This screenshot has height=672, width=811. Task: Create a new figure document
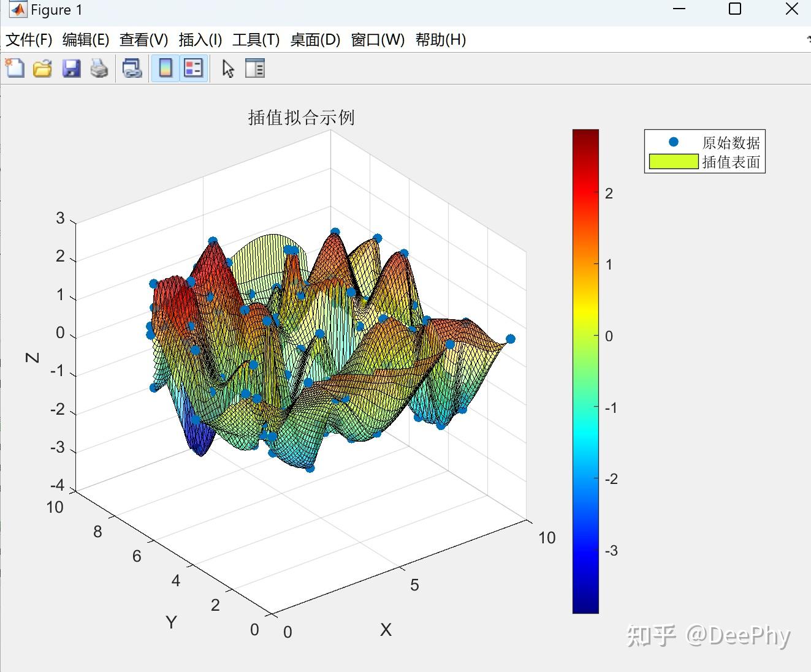(13, 68)
